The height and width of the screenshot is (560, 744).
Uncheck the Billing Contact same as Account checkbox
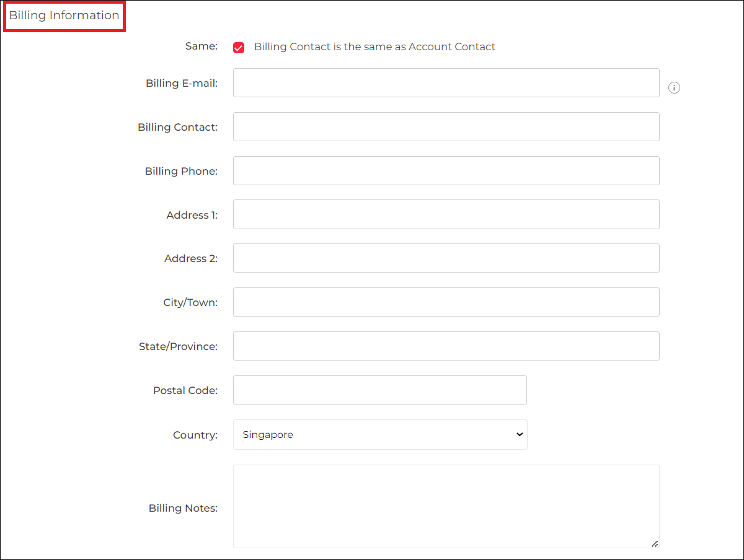(239, 48)
